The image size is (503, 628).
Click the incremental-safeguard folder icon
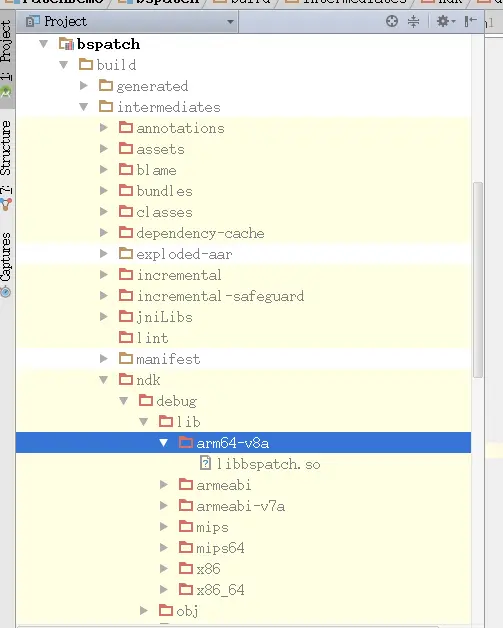(126, 295)
